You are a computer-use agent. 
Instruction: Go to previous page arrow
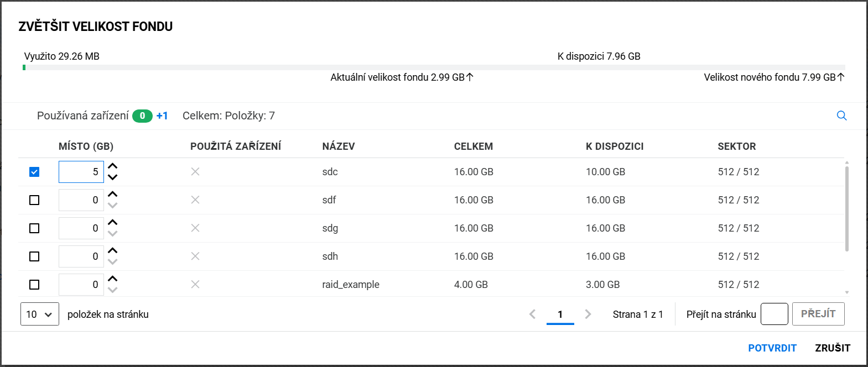pos(532,314)
